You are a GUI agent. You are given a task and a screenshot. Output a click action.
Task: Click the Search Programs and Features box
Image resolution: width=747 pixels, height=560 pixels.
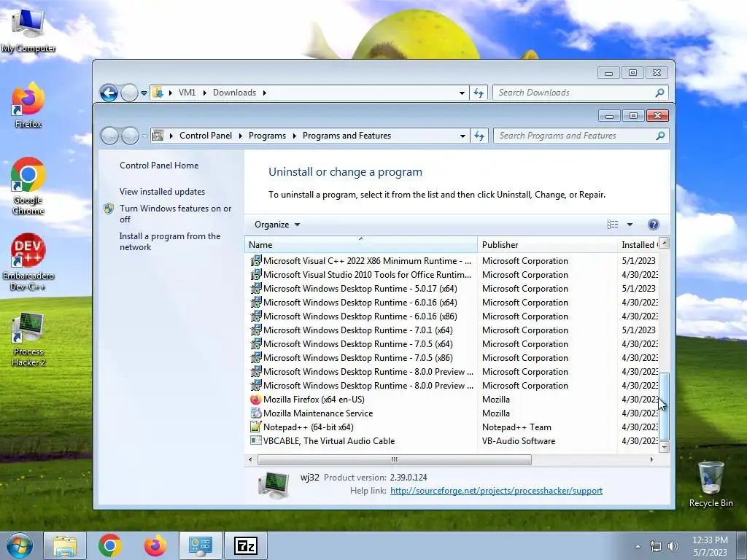[x=581, y=136]
